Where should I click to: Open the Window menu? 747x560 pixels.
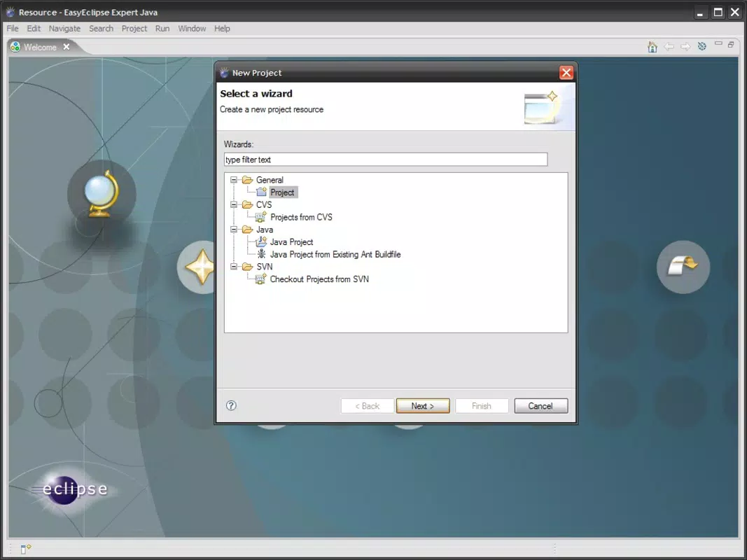pos(192,29)
